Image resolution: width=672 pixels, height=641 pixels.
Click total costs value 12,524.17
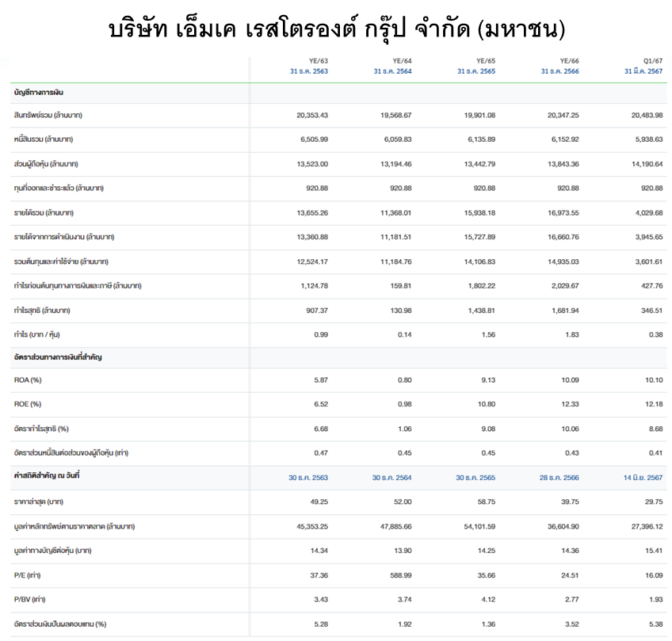pos(312,261)
